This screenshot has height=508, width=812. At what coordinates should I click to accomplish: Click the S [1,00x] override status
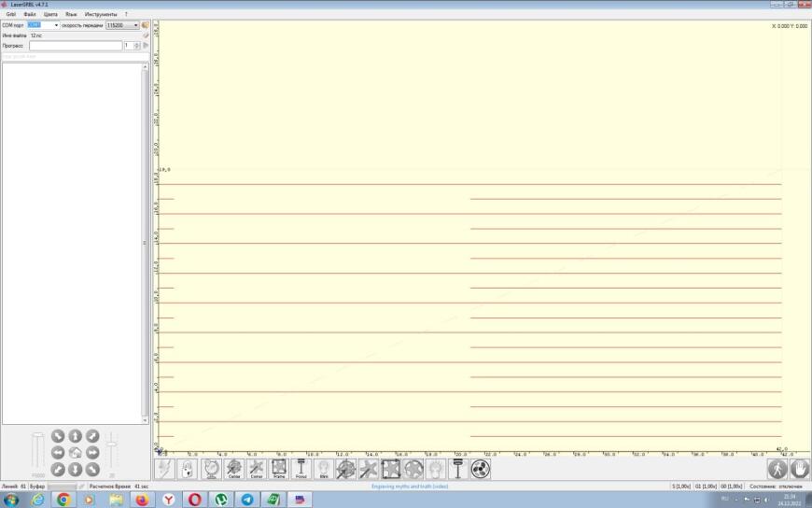click(681, 487)
